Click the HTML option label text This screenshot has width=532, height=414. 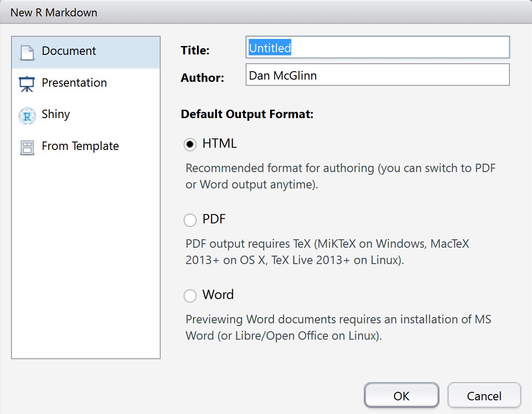click(220, 143)
